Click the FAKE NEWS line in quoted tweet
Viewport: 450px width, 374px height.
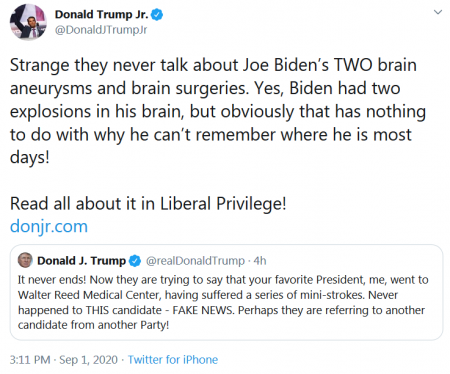pyautogui.click(x=221, y=310)
